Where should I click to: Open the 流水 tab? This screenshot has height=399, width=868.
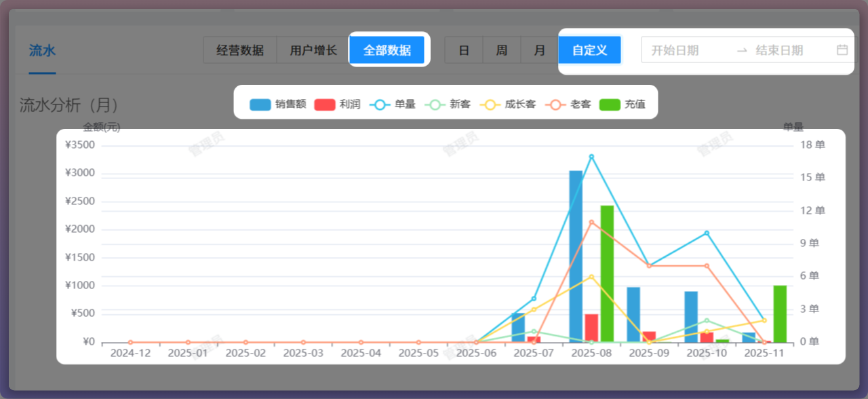42,50
